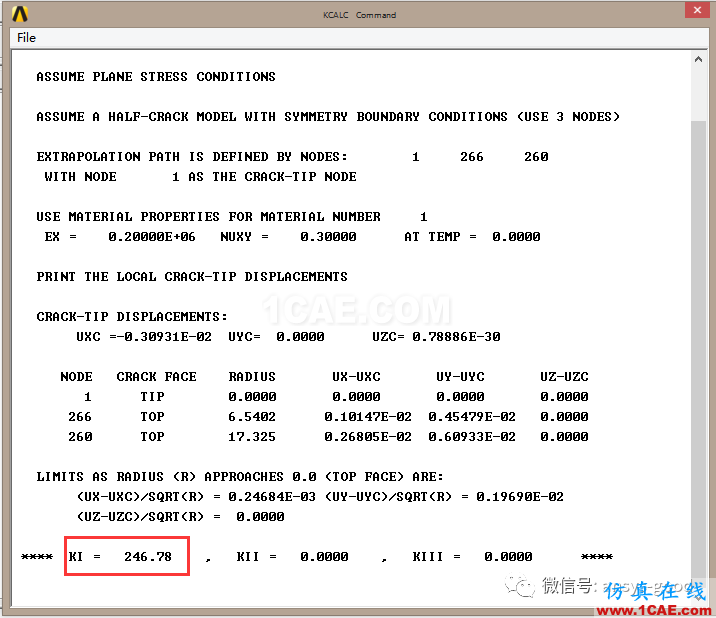Click the 'KCALC Command' window title
This screenshot has width=716, height=618.
pyautogui.click(x=359, y=15)
